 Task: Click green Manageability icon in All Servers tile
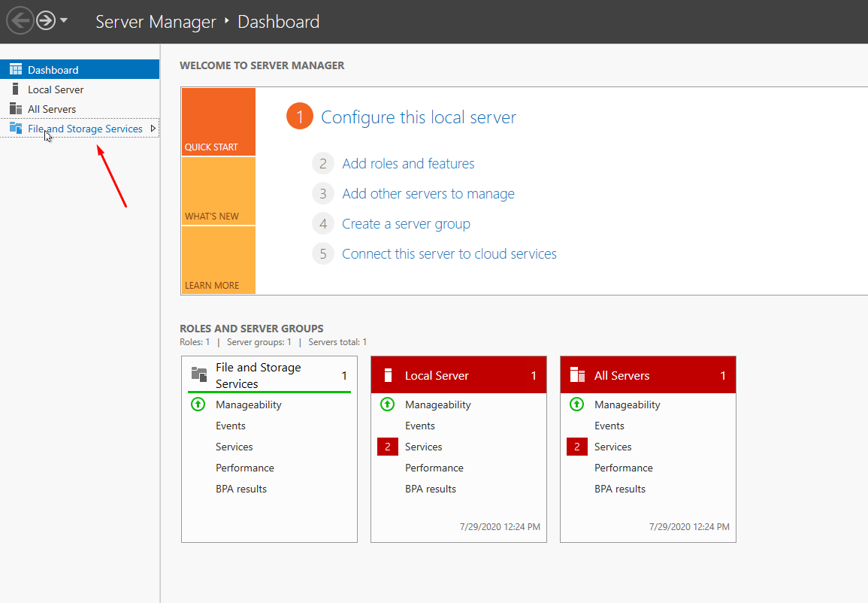(x=576, y=405)
